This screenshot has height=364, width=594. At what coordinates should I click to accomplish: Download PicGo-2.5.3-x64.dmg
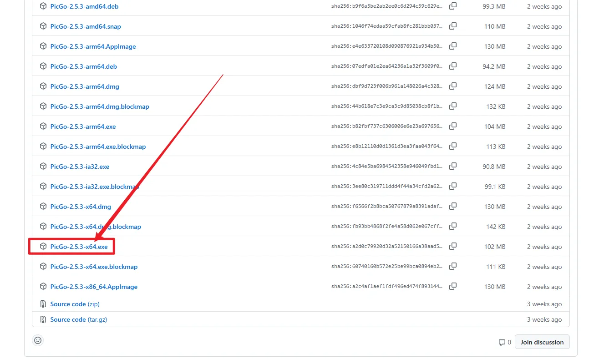pos(81,207)
